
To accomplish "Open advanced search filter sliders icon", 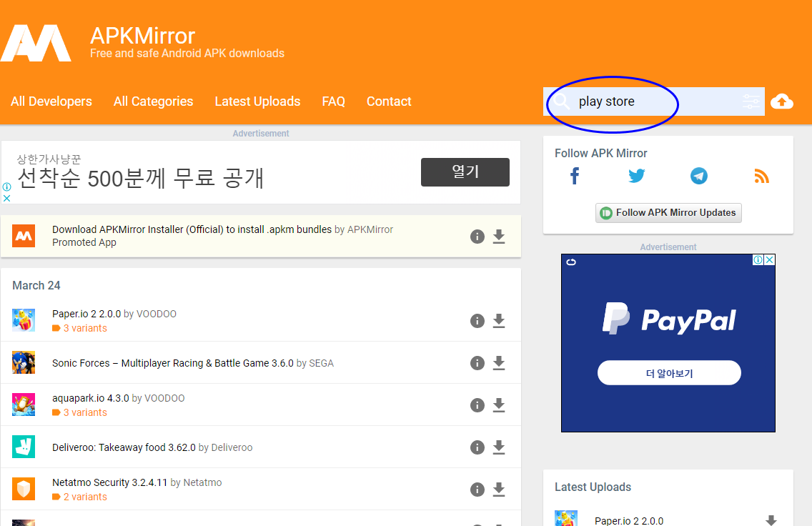I will 751,101.
